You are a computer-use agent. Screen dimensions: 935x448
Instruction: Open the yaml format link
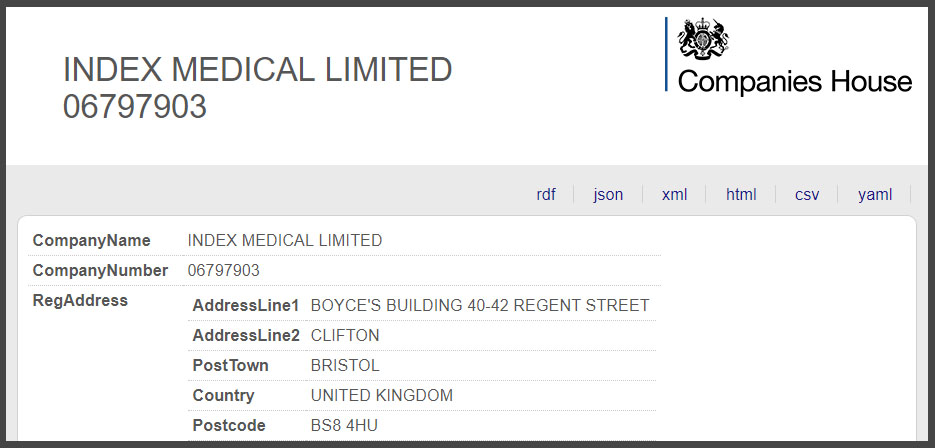(x=875, y=194)
